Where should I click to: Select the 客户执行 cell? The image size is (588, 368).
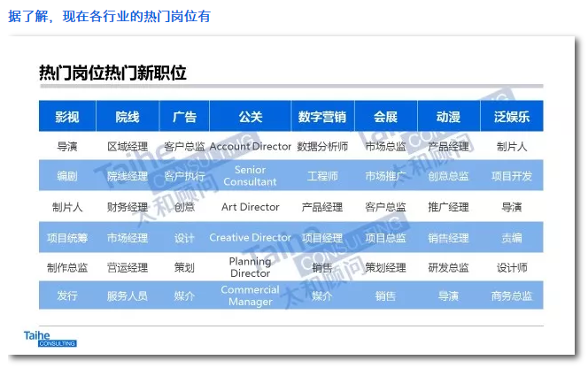184,176
